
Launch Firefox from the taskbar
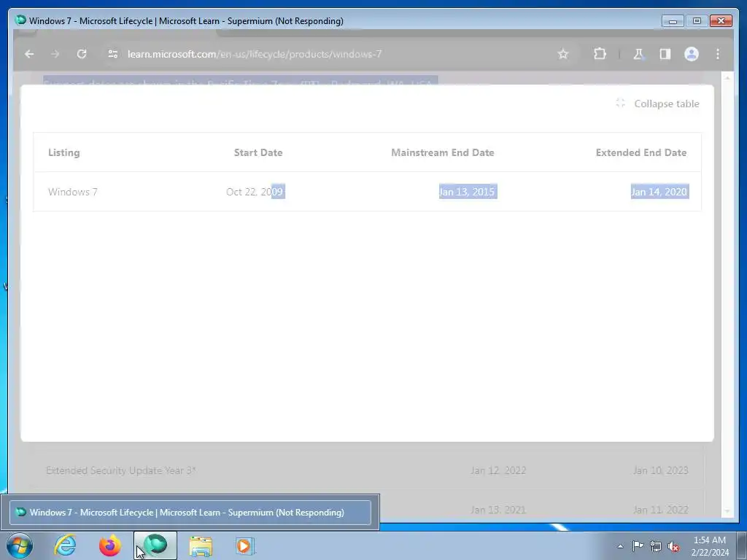pyautogui.click(x=109, y=545)
